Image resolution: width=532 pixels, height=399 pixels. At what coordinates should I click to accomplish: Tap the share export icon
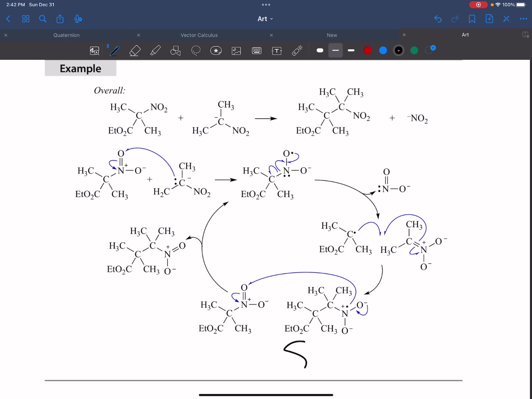60,19
